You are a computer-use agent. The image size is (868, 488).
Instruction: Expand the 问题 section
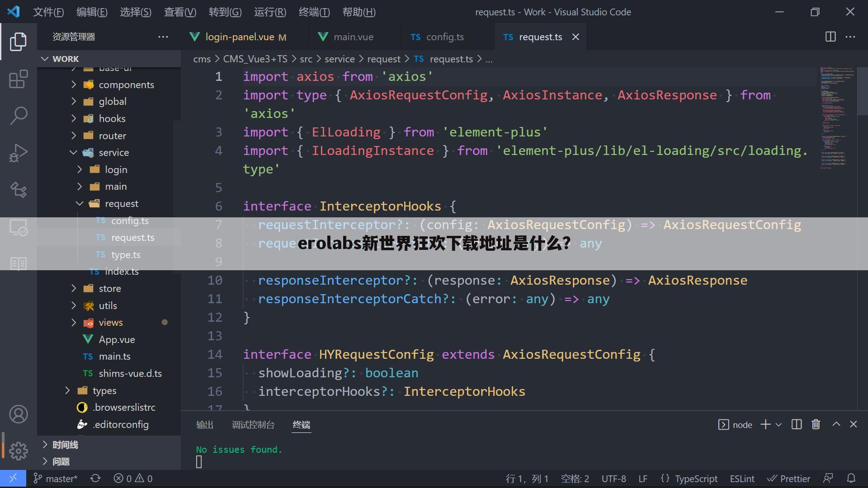(108, 461)
